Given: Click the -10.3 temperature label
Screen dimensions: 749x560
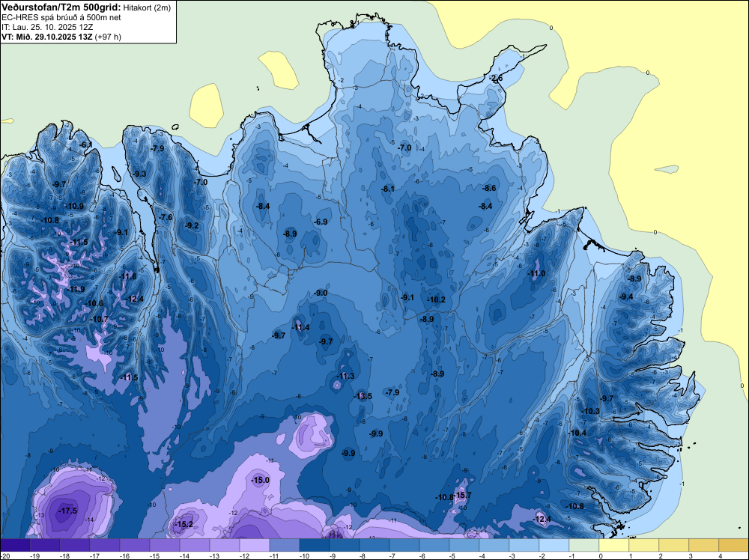Looking at the screenshot, I should click(590, 411).
